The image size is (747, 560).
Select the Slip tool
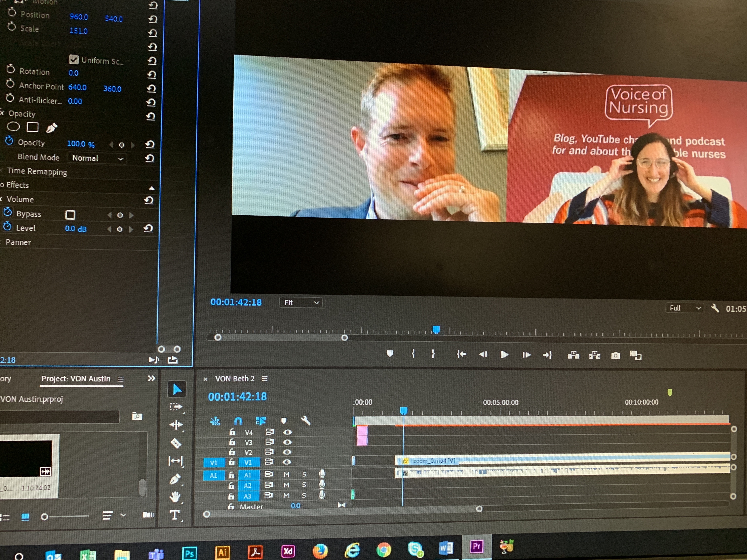(176, 461)
